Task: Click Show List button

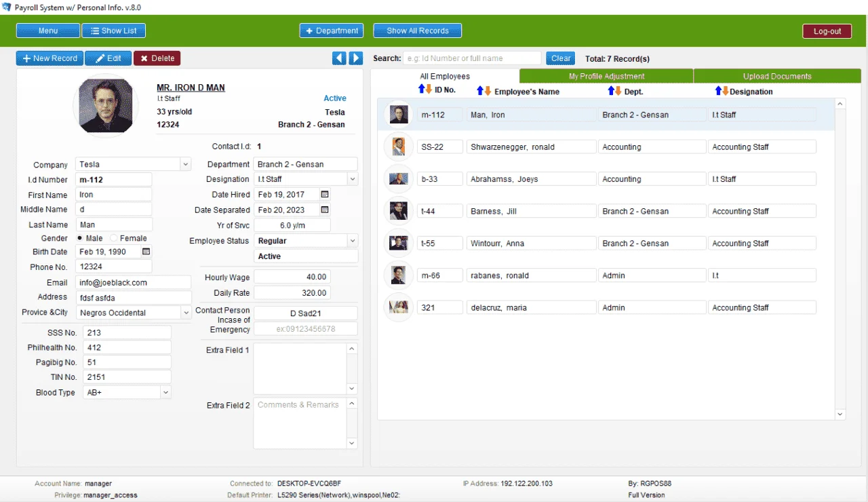Action: coord(114,31)
